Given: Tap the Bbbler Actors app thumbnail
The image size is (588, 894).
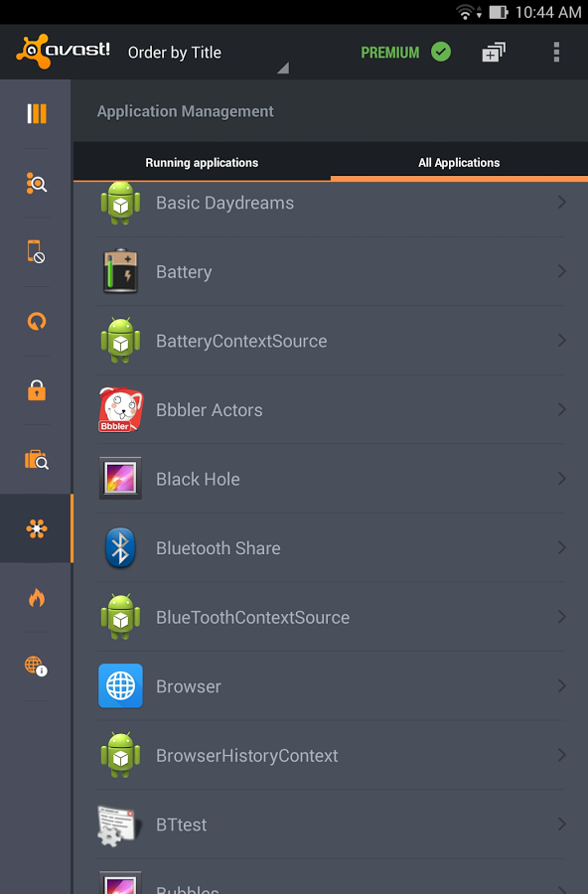Looking at the screenshot, I should point(120,409).
